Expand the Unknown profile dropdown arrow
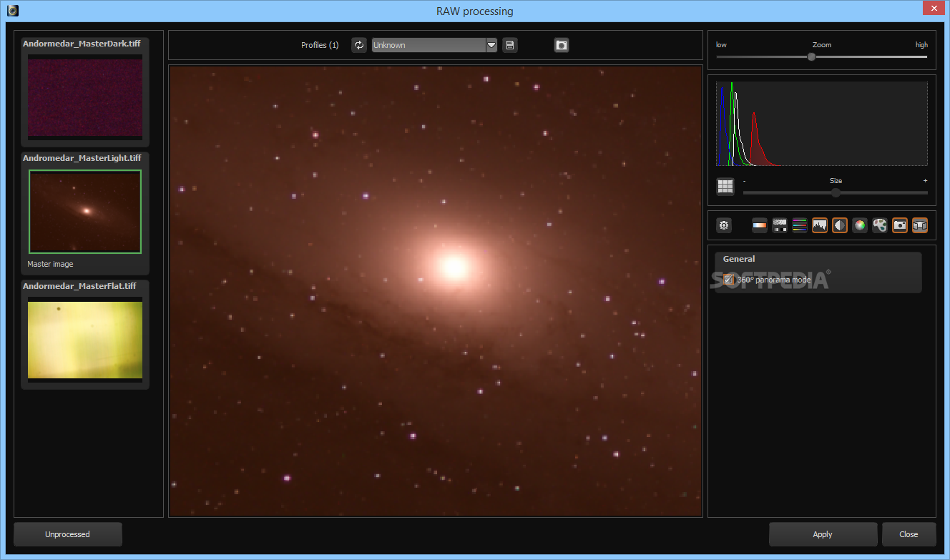Viewport: 950px width, 560px height. pyautogui.click(x=491, y=45)
